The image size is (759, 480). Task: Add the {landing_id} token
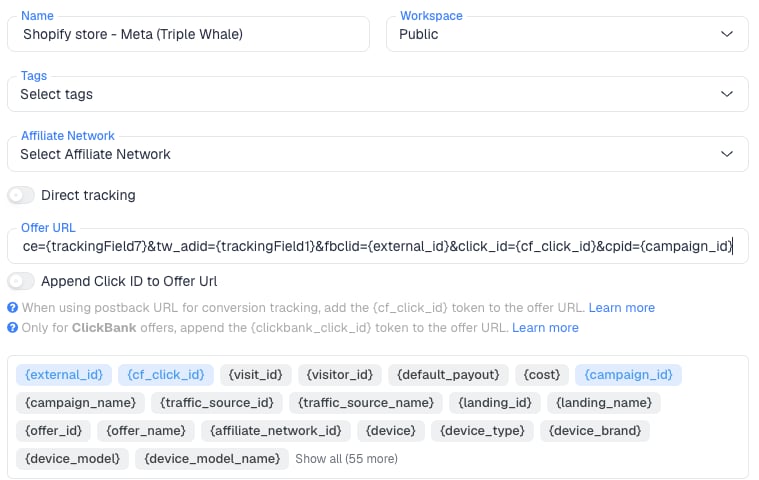tap(495, 403)
